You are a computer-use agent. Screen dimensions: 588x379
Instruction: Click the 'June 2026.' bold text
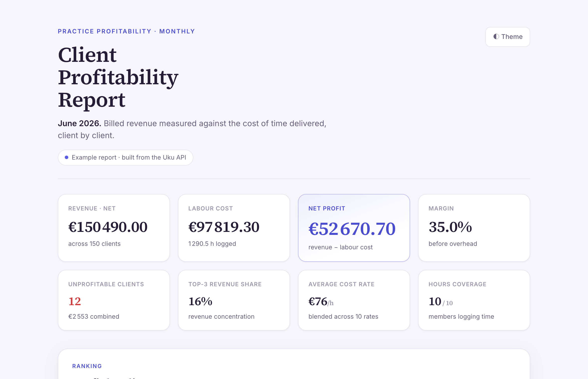click(x=79, y=123)
